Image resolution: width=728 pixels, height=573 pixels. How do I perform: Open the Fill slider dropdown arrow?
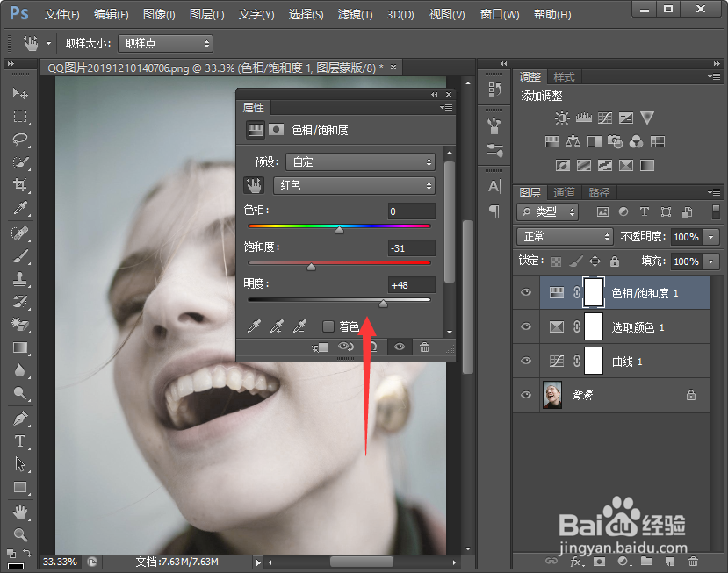[x=710, y=261]
